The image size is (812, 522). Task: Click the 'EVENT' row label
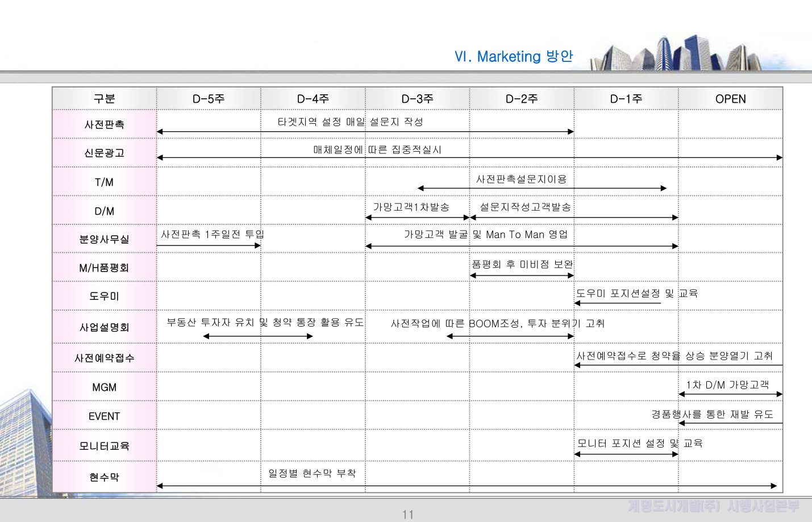(x=105, y=416)
